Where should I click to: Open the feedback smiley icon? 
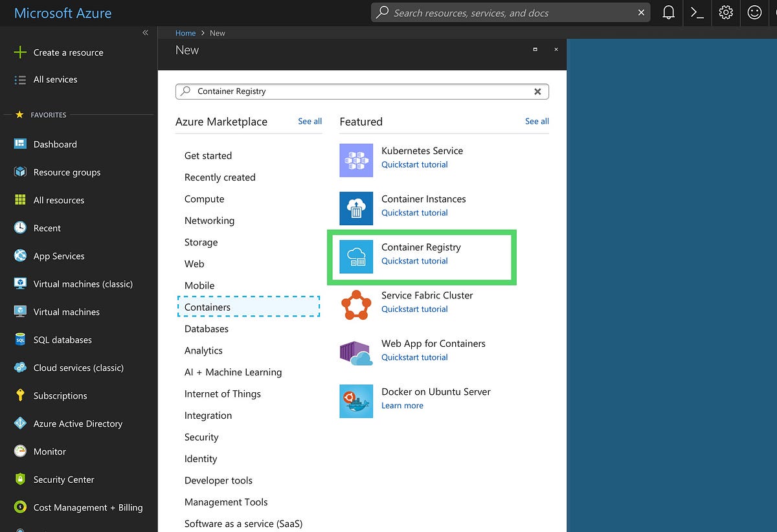(x=754, y=13)
